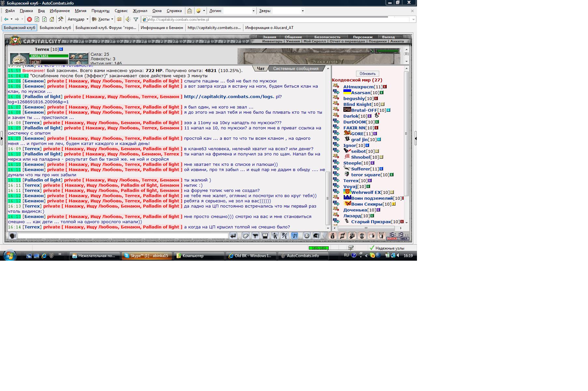Open Old BK Windows Internet Explorer taskbar button
588x391 pixels.
251,256
